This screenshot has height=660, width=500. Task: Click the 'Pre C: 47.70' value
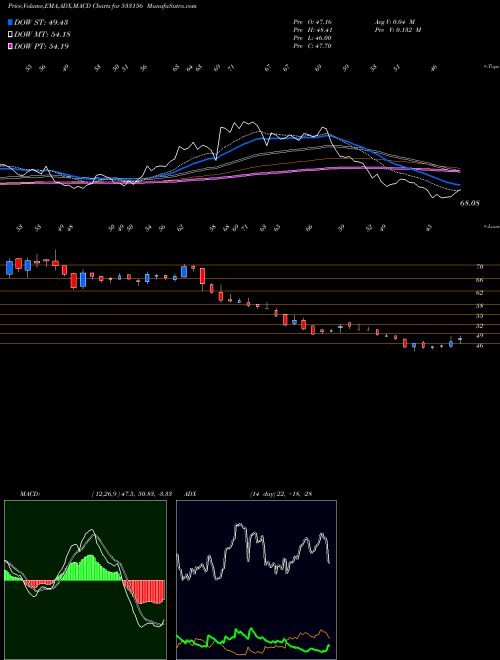point(312,46)
